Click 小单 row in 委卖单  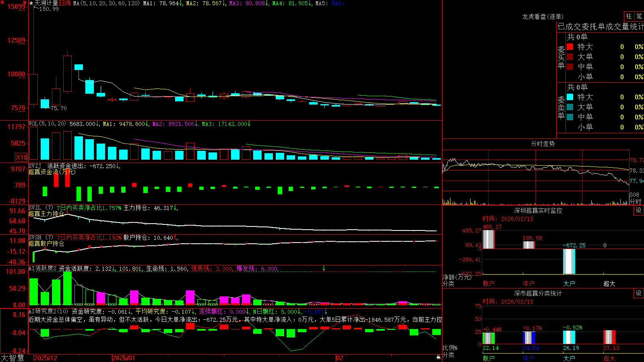click(x=605, y=127)
